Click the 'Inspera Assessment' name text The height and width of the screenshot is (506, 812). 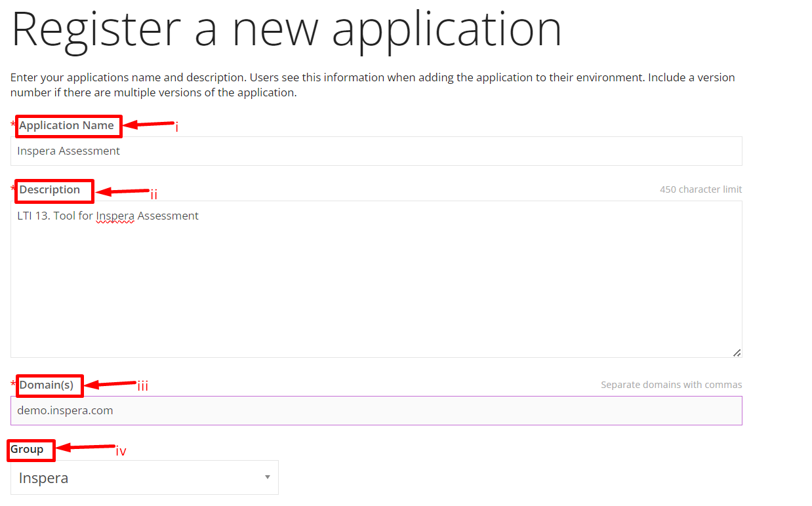(x=68, y=151)
